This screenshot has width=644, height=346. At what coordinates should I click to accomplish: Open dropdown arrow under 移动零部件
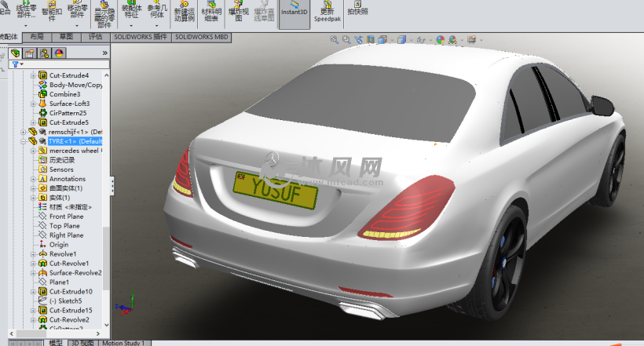click(x=77, y=26)
